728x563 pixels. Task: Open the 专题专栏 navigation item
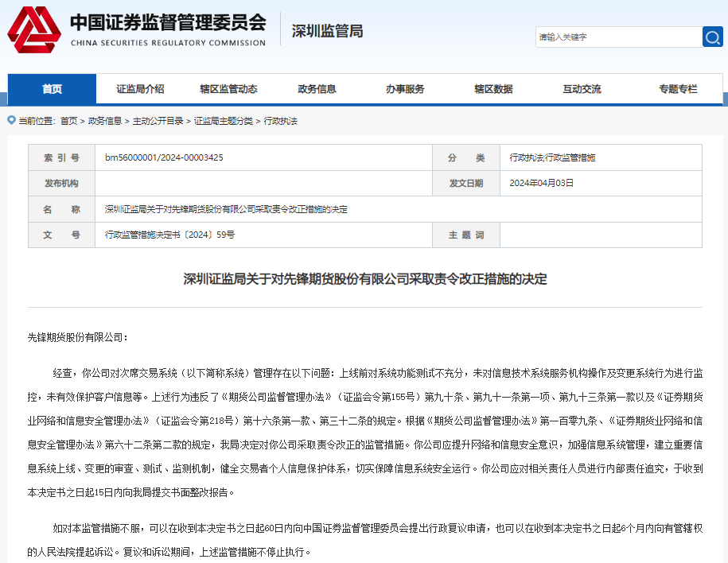677,89
